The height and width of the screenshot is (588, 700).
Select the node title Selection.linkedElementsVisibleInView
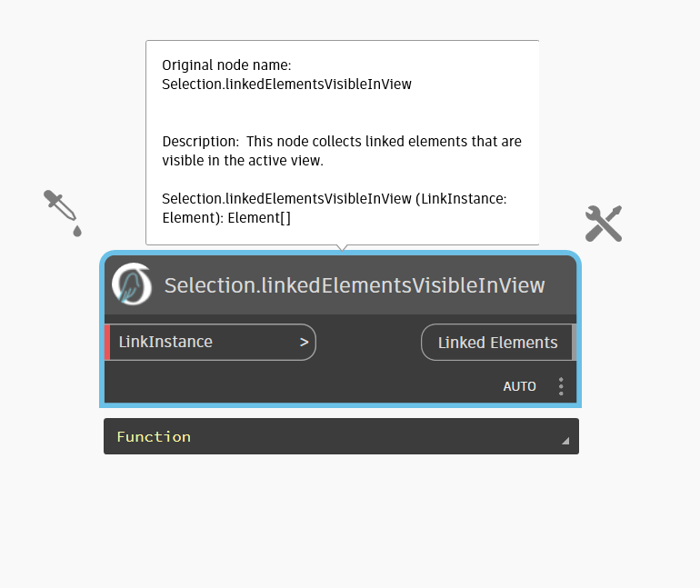coord(355,285)
